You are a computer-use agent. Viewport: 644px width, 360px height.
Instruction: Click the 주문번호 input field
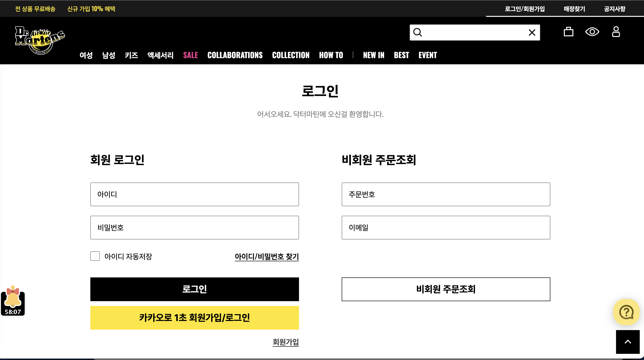point(446,194)
